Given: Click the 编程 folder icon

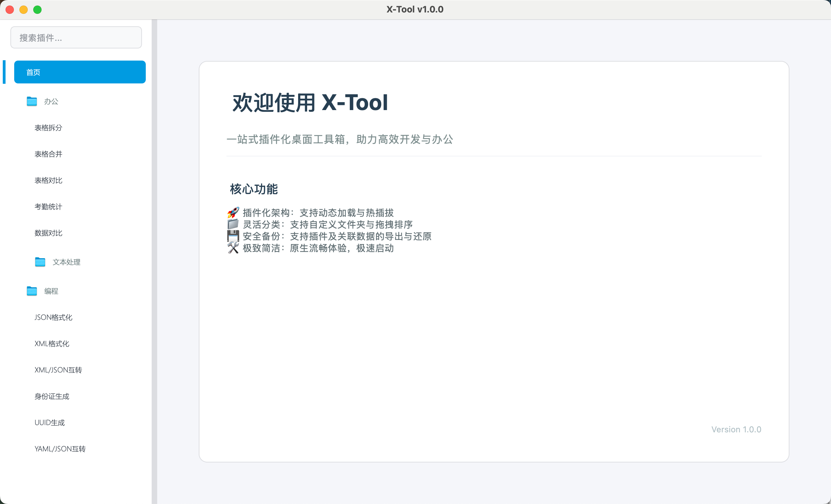Looking at the screenshot, I should 32,291.
